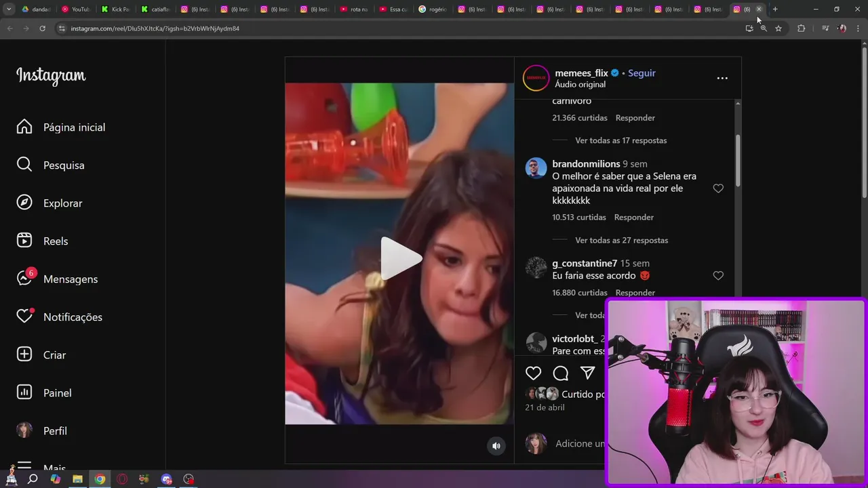The image size is (868, 488).
Task: Click the install app icon in address bar
Action: 749,28
